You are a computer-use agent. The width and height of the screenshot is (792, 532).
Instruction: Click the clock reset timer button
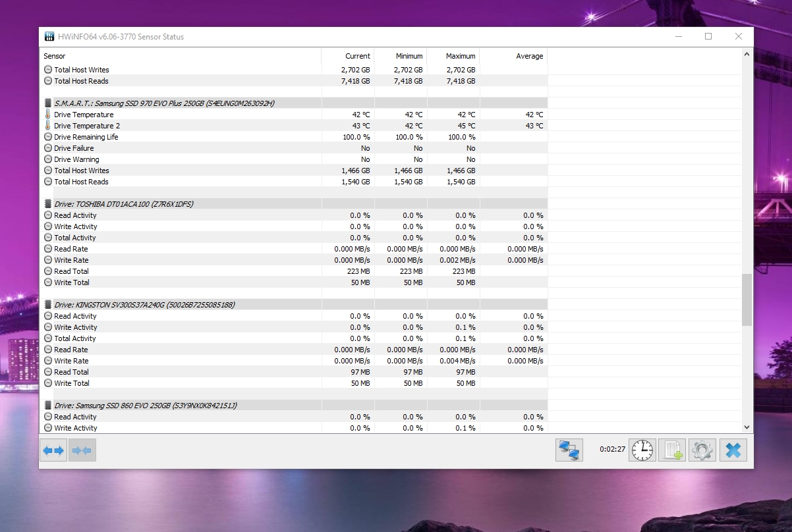(642, 450)
